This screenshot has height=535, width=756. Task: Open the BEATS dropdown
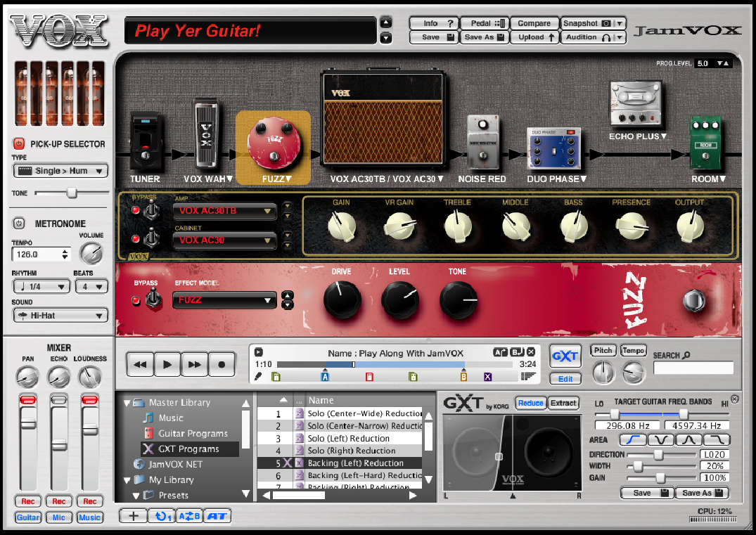pyautogui.click(x=91, y=287)
